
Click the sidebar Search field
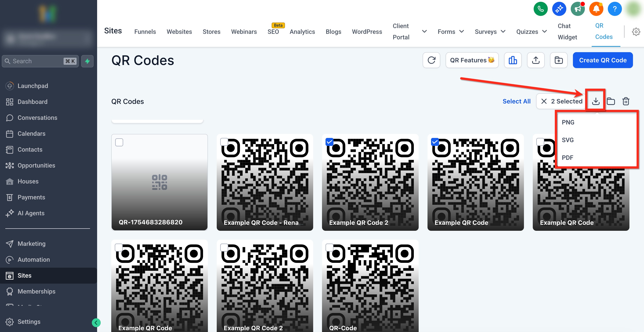coord(38,61)
